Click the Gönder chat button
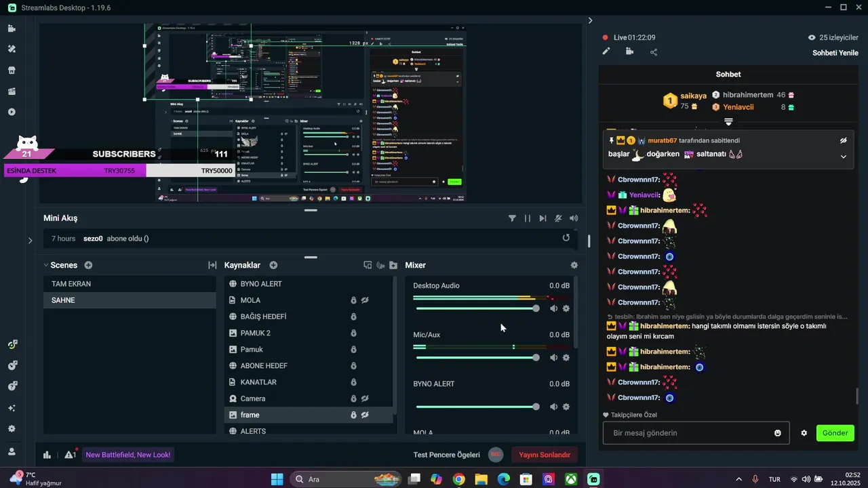The width and height of the screenshot is (868, 488). (835, 433)
